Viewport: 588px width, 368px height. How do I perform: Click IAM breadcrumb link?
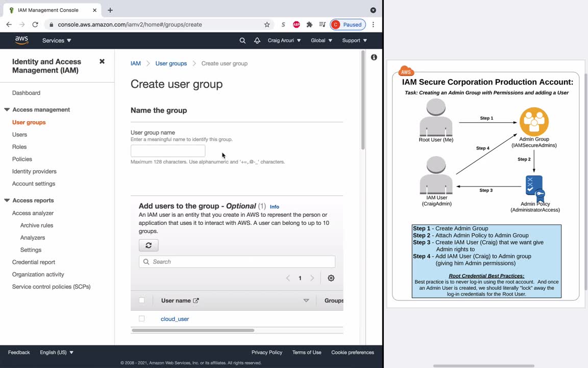(136, 63)
